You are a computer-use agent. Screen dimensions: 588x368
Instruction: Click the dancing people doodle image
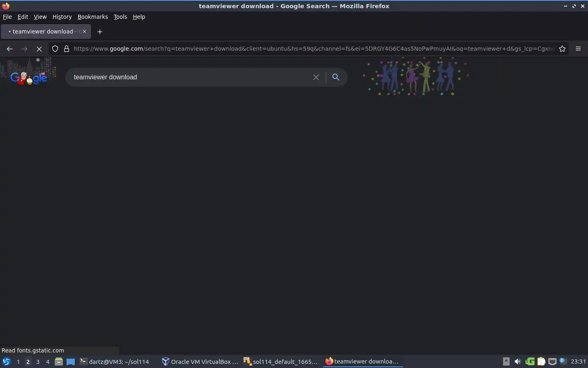click(416, 76)
